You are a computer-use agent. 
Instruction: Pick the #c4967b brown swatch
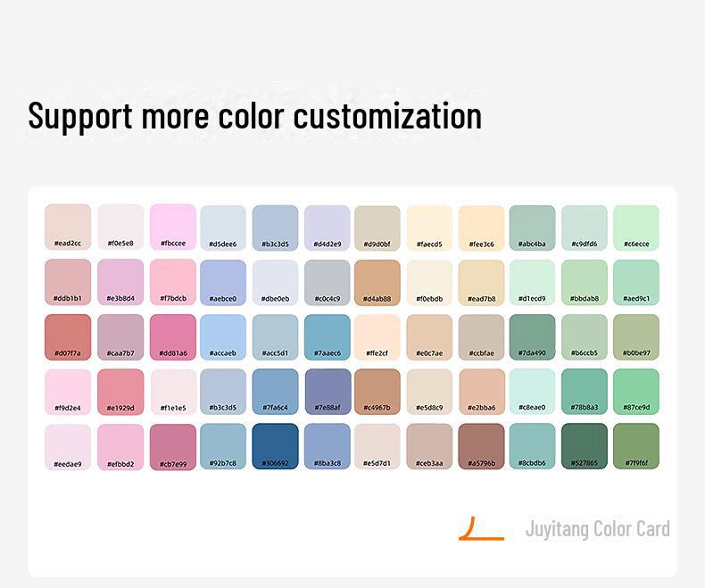pos(377,392)
